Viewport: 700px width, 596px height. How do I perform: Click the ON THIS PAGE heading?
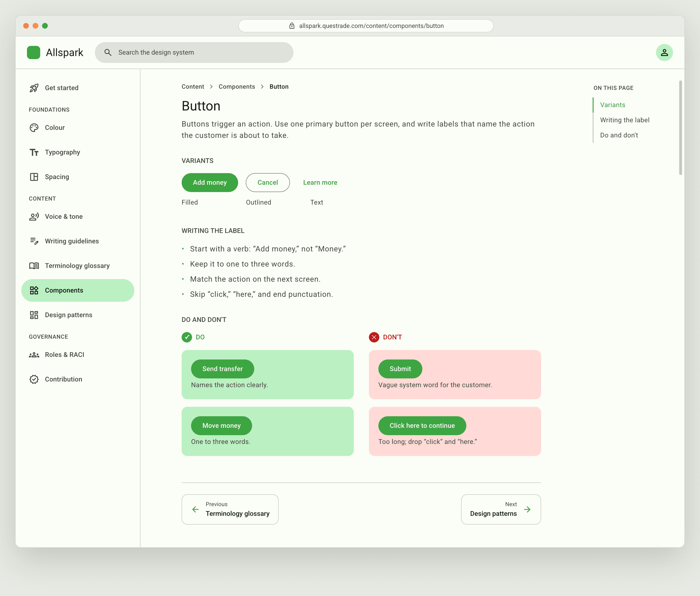tap(613, 88)
